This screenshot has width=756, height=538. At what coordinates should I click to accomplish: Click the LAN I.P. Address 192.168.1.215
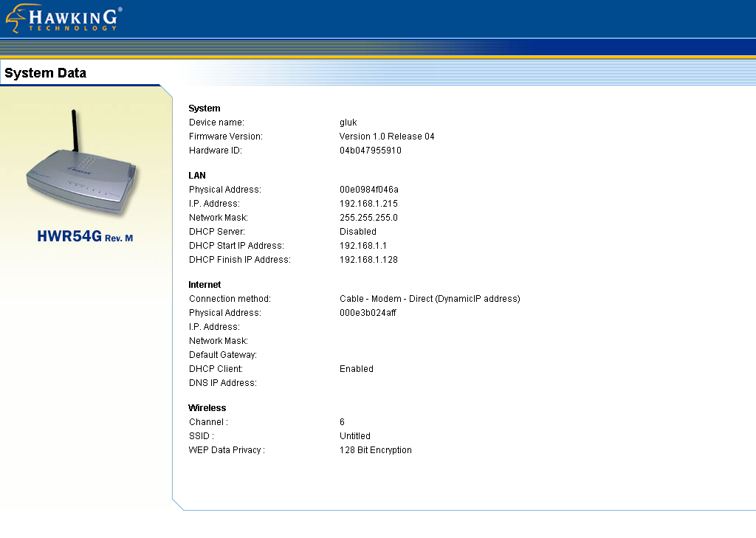(368, 203)
